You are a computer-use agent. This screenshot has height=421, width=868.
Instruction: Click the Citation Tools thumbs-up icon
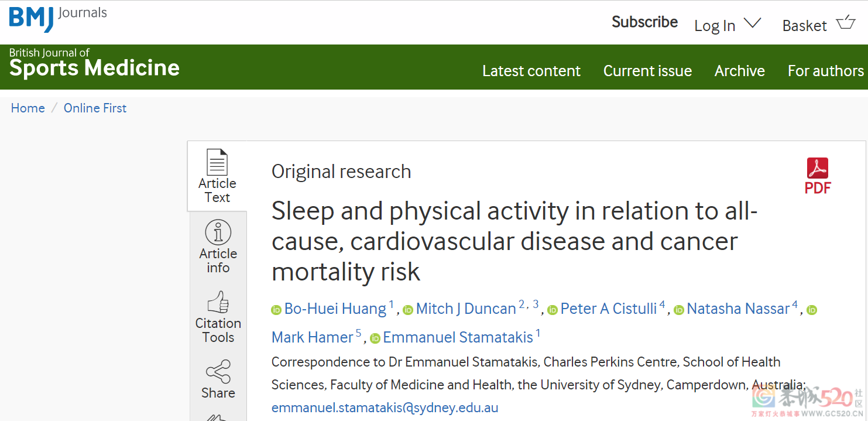pyautogui.click(x=218, y=303)
